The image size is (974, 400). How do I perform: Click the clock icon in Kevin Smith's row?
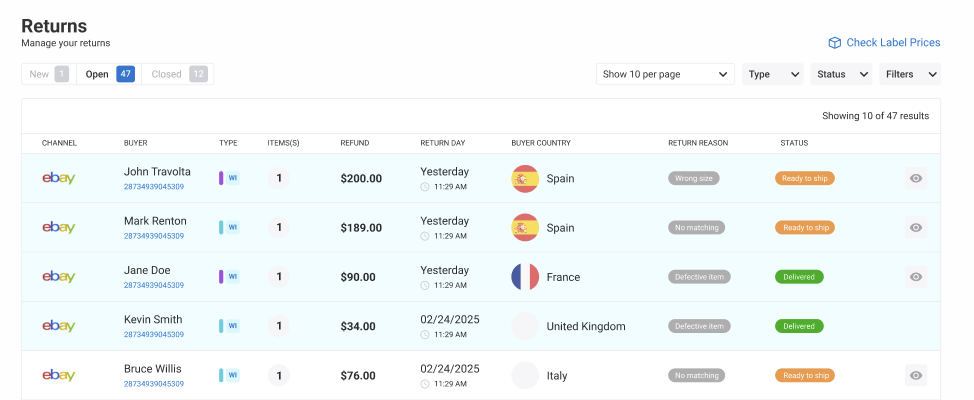pos(425,335)
